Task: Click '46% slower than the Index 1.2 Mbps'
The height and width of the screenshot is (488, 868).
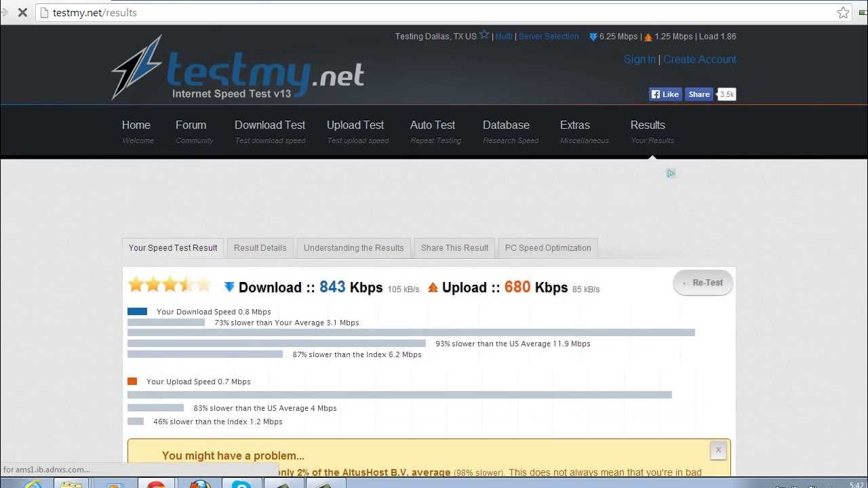Action: click(x=218, y=422)
